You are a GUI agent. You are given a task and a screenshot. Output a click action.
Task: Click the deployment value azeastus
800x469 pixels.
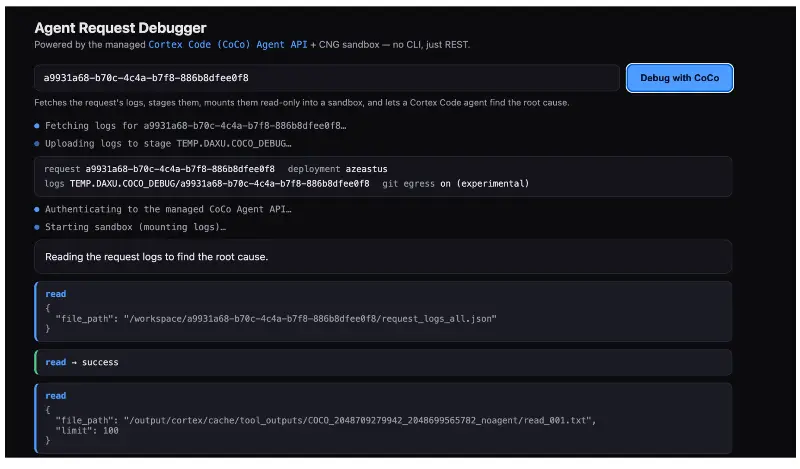[x=366, y=169]
